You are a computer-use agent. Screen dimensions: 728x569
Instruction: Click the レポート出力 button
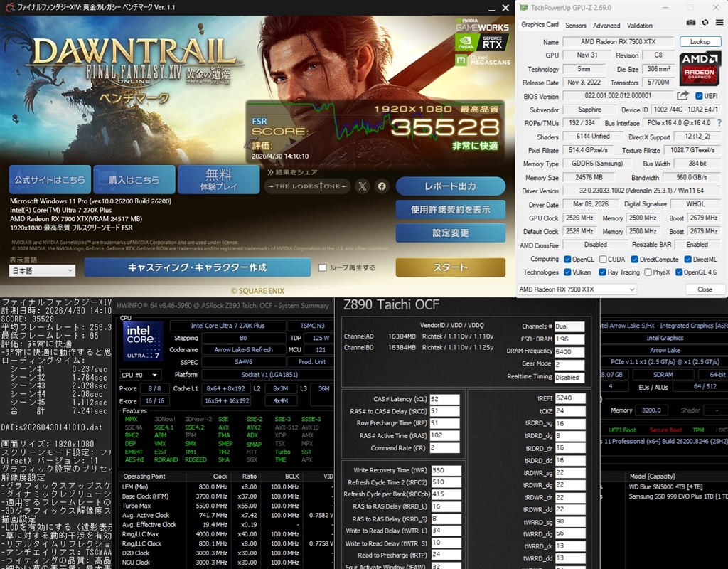(450, 186)
